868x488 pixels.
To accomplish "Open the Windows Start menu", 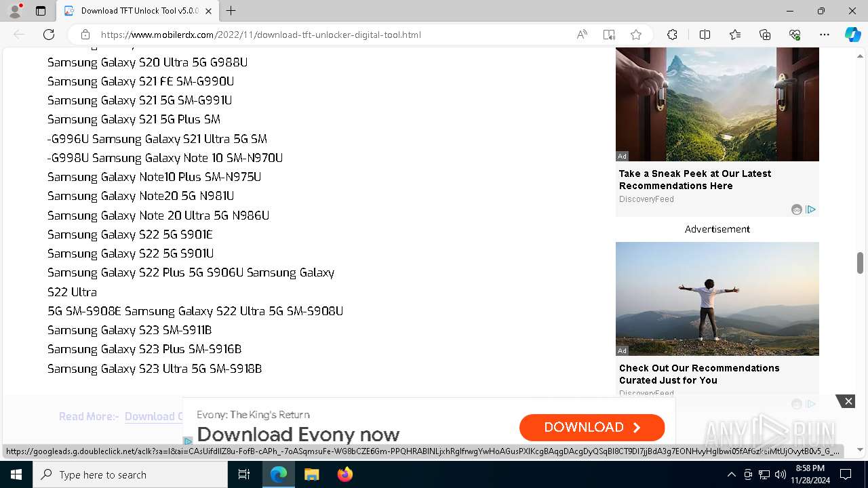I will (x=16, y=474).
